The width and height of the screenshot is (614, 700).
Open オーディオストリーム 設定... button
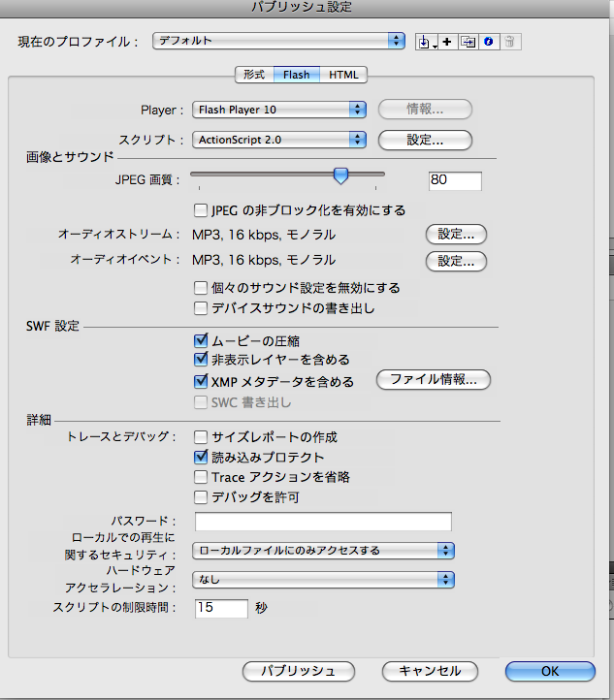click(456, 235)
